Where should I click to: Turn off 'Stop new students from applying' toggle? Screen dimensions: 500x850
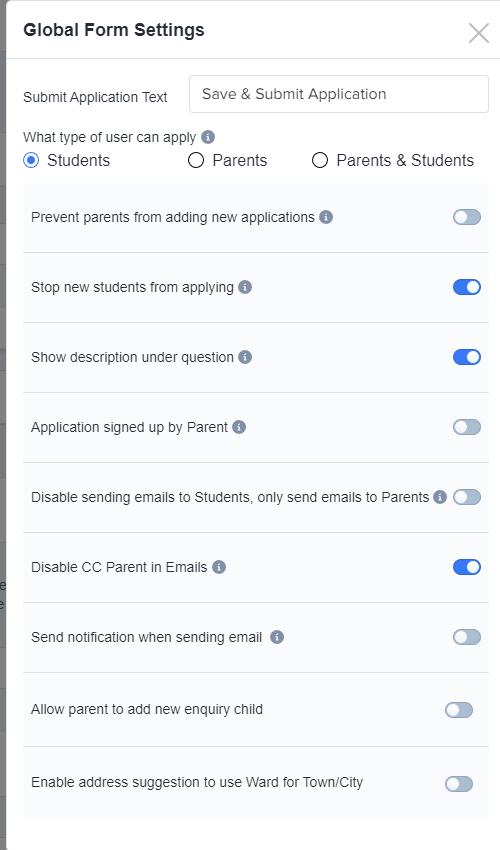(x=467, y=287)
